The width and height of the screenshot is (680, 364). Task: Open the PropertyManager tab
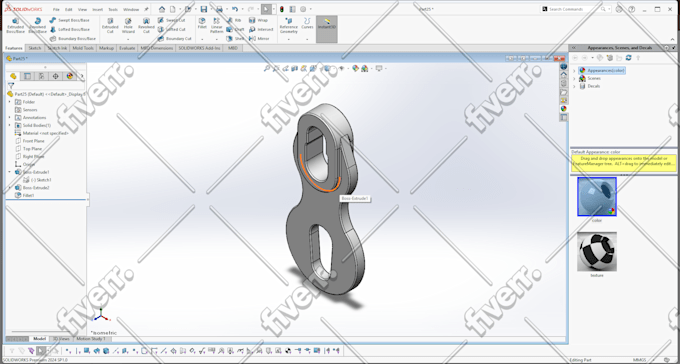pos(27,76)
